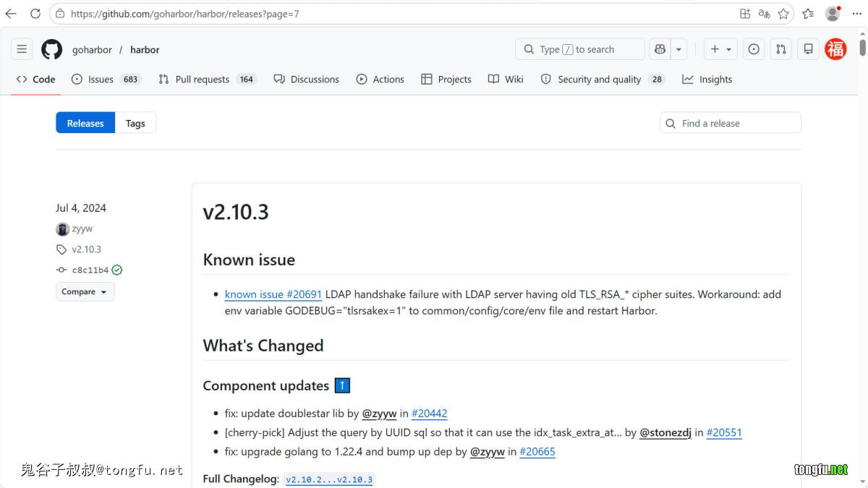The width and height of the screenshot is (868, 488).
Task: Add page to favorites star icon
Action: [783, 14]
